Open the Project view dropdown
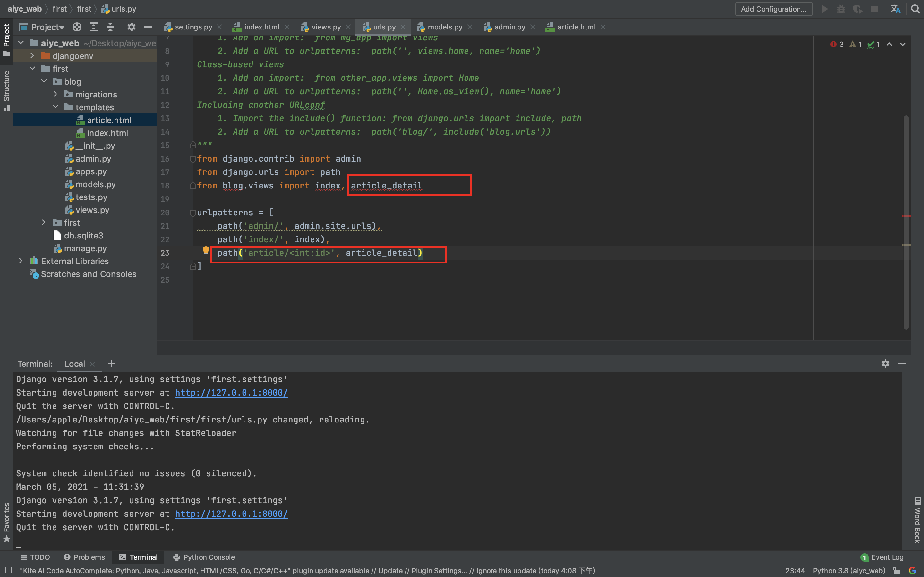The width and height of the screenshot is (924, 577). pos(47,27)
